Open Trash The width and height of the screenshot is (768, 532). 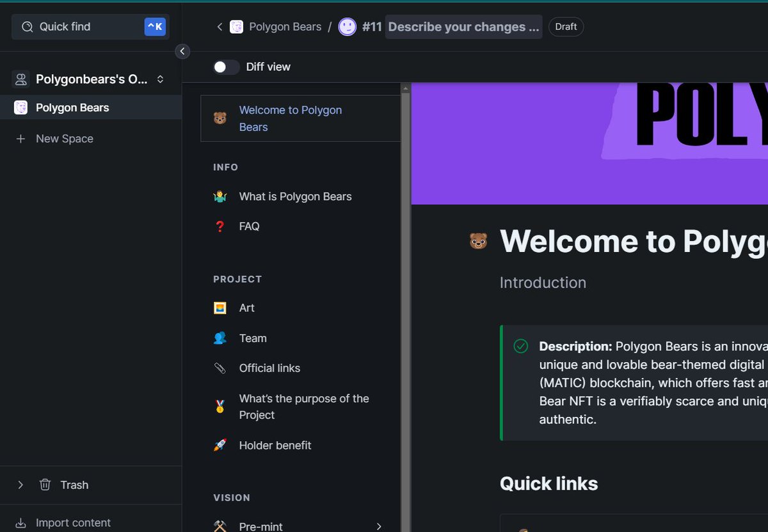[x=74, y=485]
